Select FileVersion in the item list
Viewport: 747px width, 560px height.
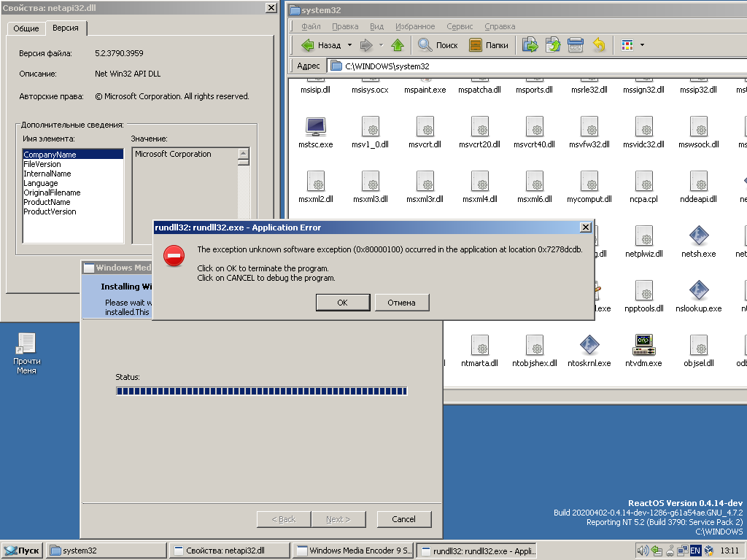pos(73,164)
